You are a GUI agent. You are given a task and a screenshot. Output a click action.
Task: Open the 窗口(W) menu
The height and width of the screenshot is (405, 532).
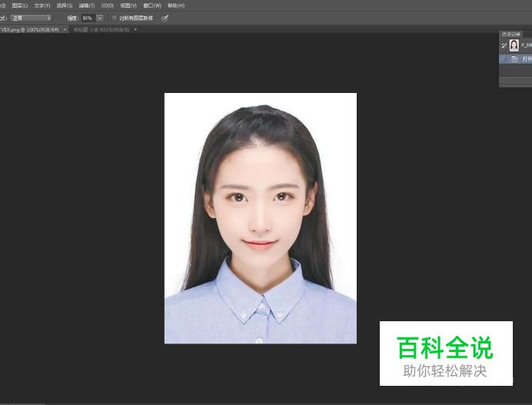(x=152, y=5)
